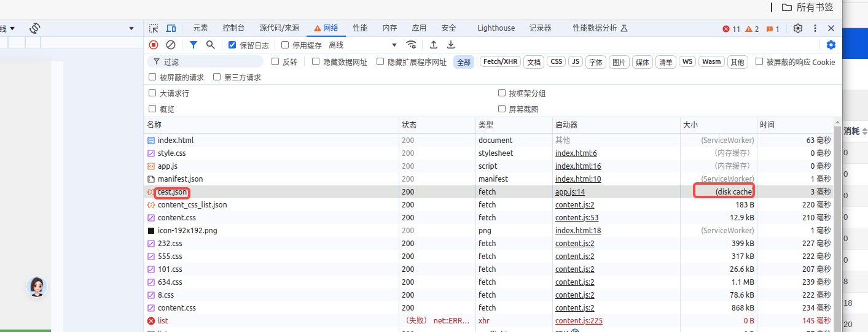Toggle device toolbar icon
868x332 pixels.
(x=171, y=28)
